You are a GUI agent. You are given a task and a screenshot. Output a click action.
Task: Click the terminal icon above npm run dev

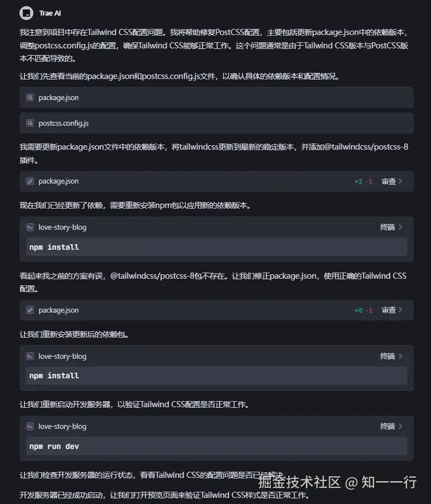[x=30, y=427]
